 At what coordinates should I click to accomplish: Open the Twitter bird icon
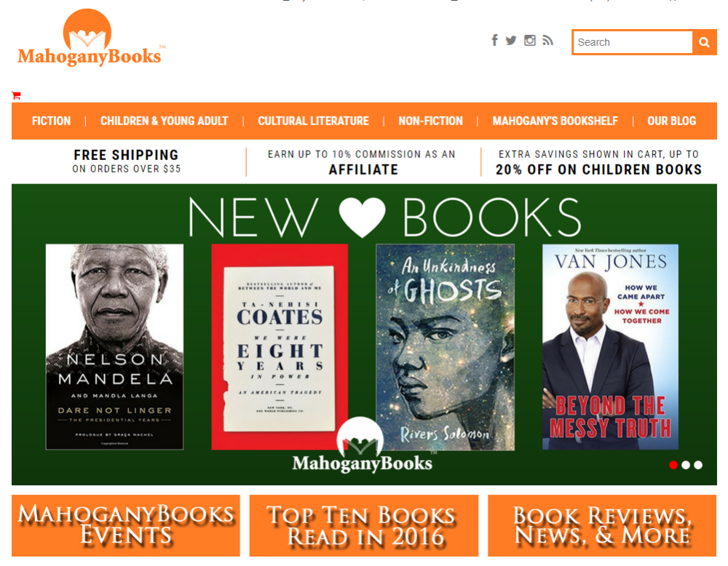point(511,40)
